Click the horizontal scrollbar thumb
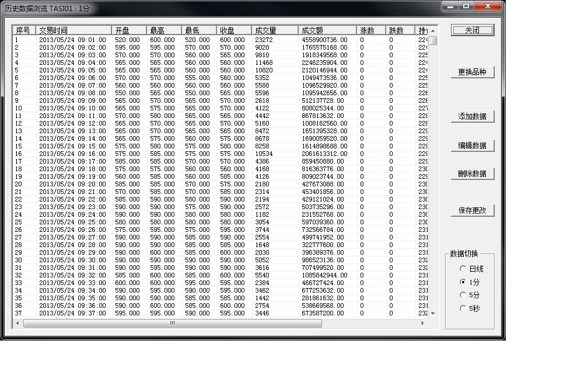588x368 pixels. click(173, 323)
